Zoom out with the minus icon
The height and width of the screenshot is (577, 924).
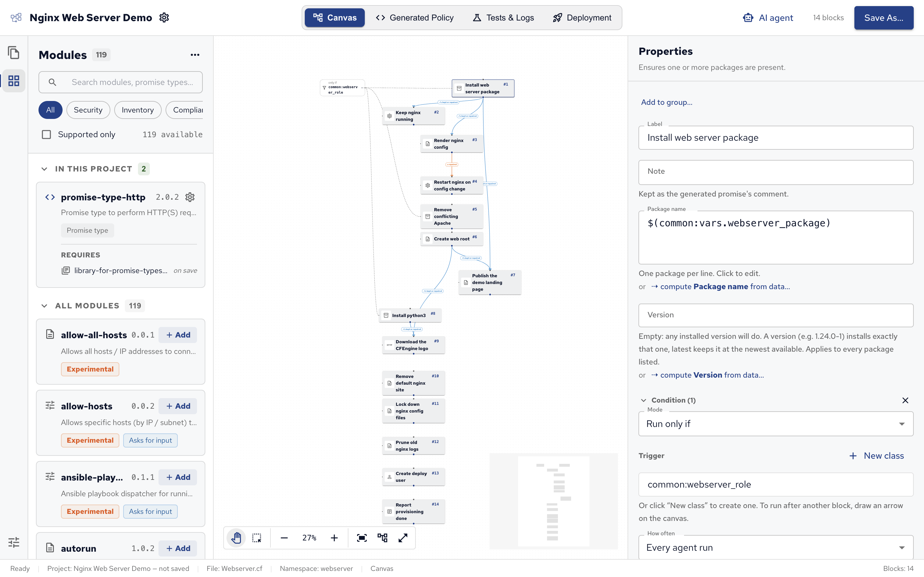coord(284,538)
